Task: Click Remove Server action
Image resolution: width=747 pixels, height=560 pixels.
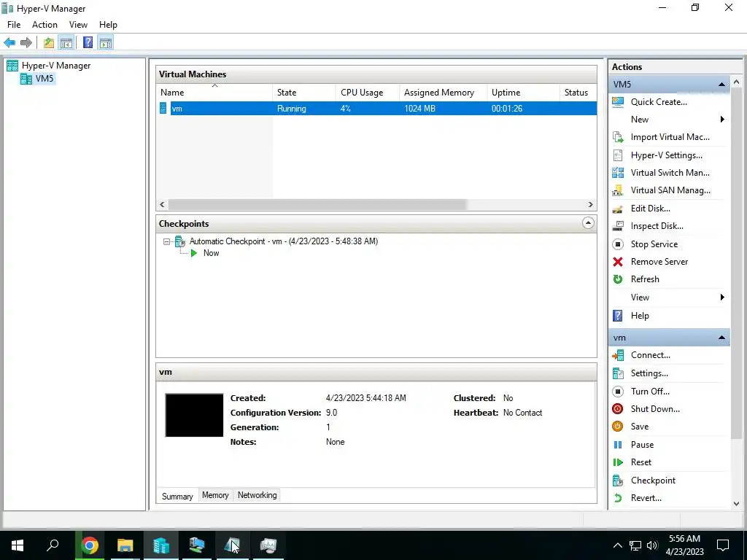Action: pos(659,262)
